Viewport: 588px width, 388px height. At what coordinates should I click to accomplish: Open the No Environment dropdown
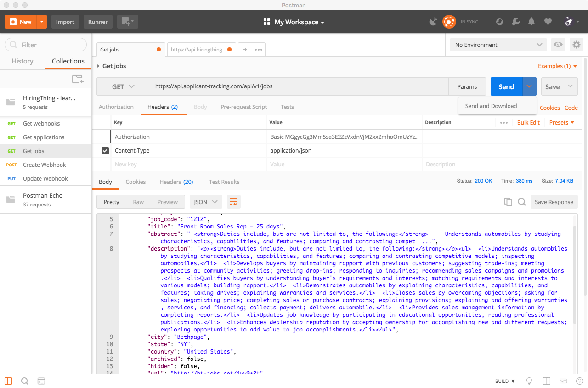point(498,45)
